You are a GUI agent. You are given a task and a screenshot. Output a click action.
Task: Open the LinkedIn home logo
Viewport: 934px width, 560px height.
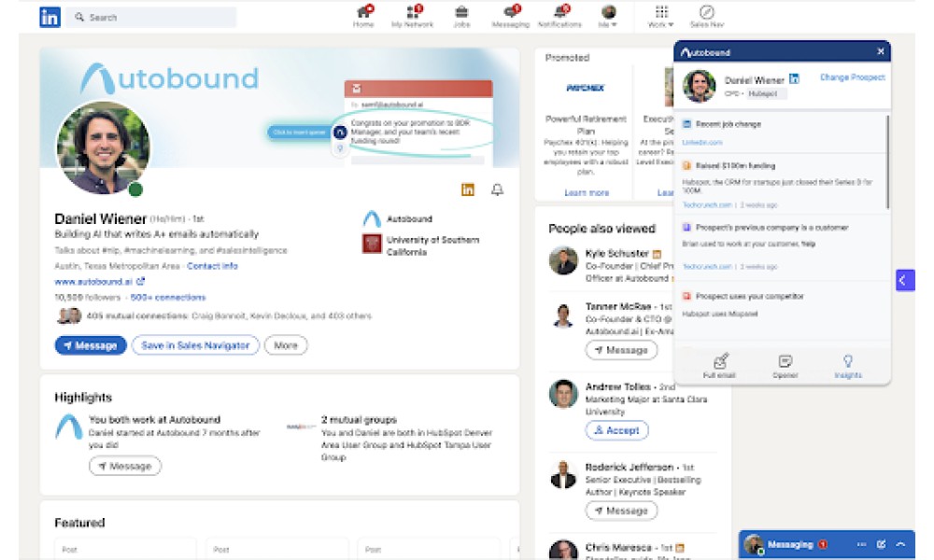pos(50,17)
